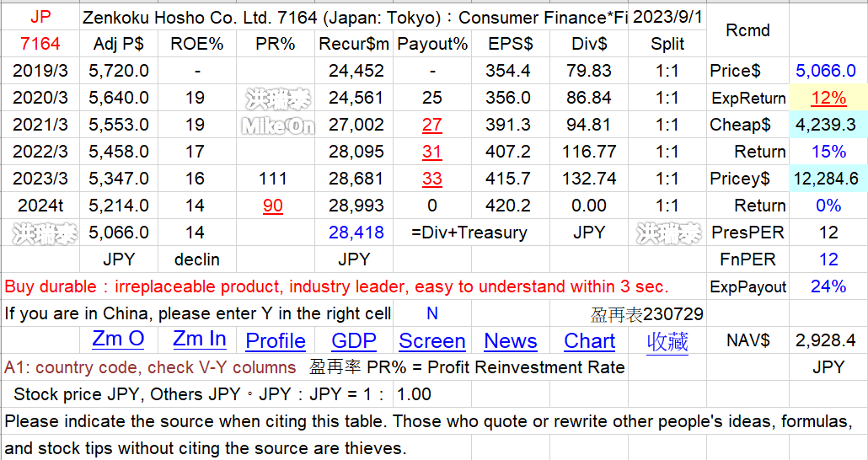This screenshot has width=868, height=460.
Task: Select the date cell 2023/9/1
Action: (x=667, y=17)
